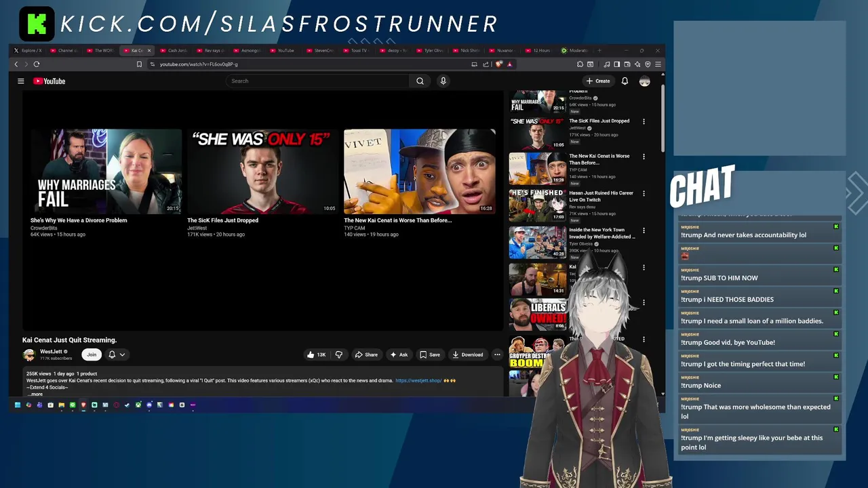The height and width of the screenshot is (488, 868).
Task: Switch to the StevenCrowder tab
Action: coord(321,50)
